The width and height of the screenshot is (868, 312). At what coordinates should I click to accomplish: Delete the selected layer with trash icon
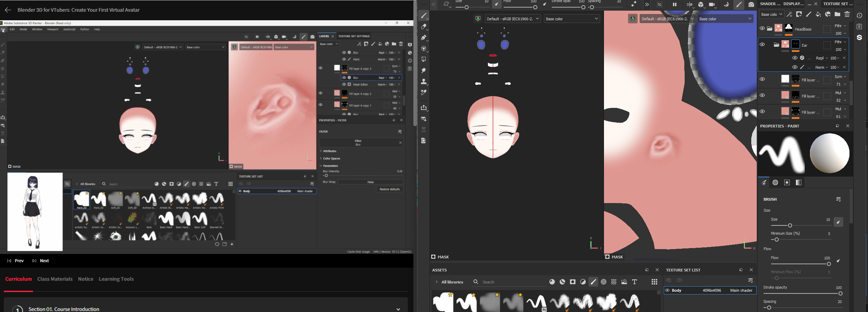pos(847,14)
